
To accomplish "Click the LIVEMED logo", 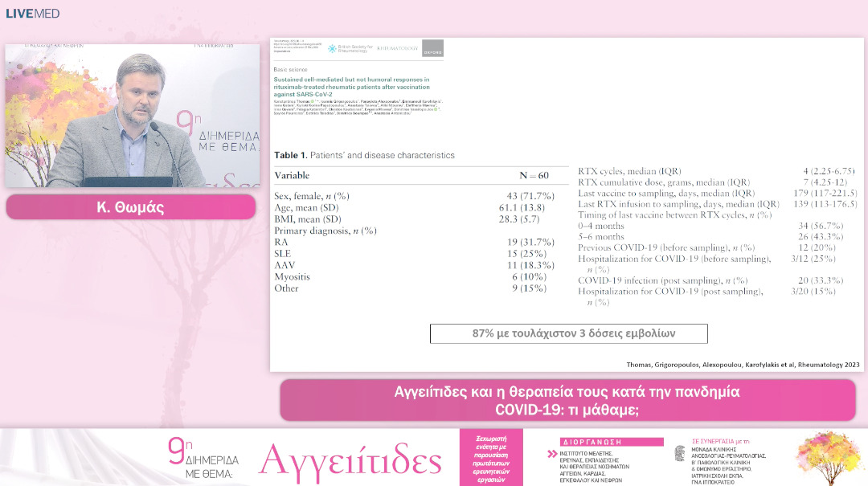I will pyautogui.click(x=33, y=14).
